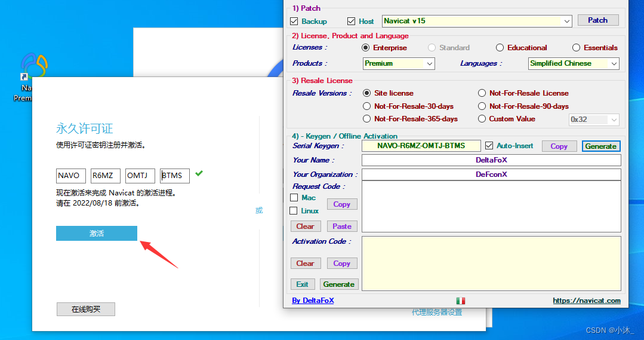
Task: Open the By DeltaFoX link
Action: tap(313, 301)
